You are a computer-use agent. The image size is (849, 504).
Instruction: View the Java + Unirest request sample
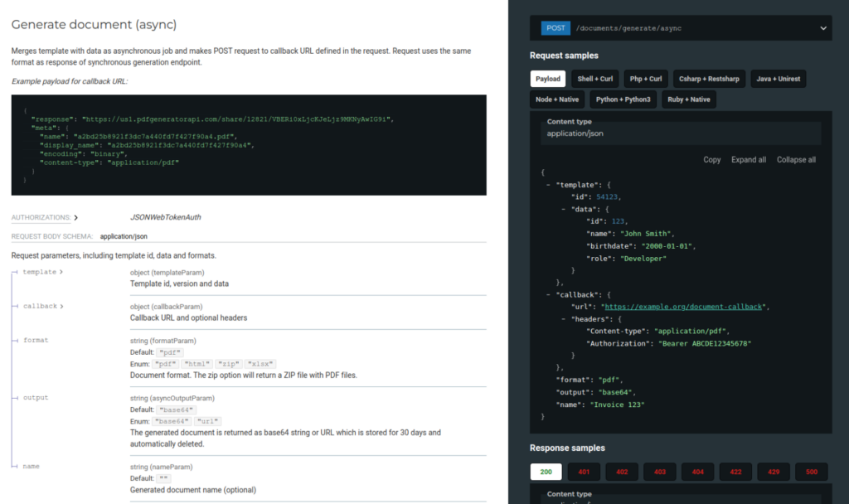[x=779, y=79]
